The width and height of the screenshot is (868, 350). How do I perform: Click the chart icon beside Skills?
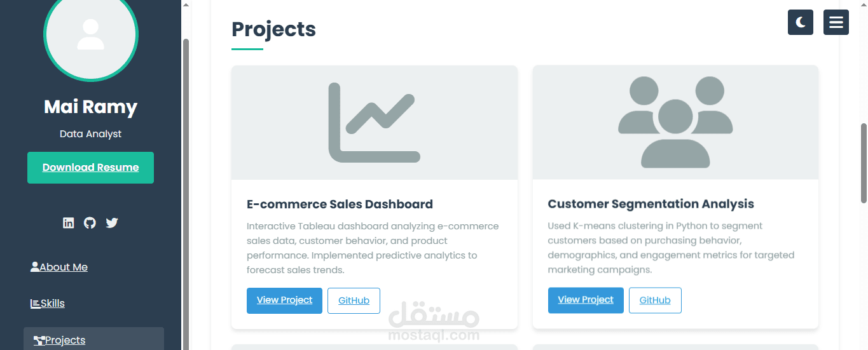click(35, 304)
